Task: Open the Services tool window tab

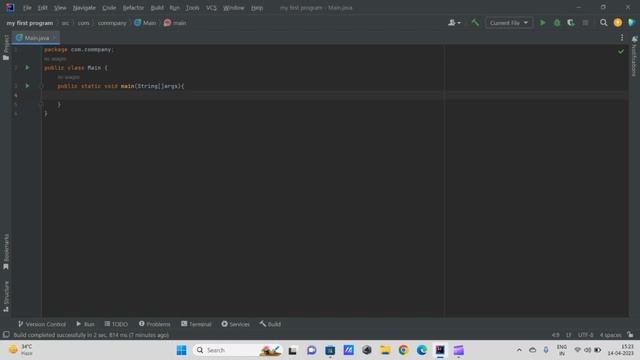Action: (236, 324)
